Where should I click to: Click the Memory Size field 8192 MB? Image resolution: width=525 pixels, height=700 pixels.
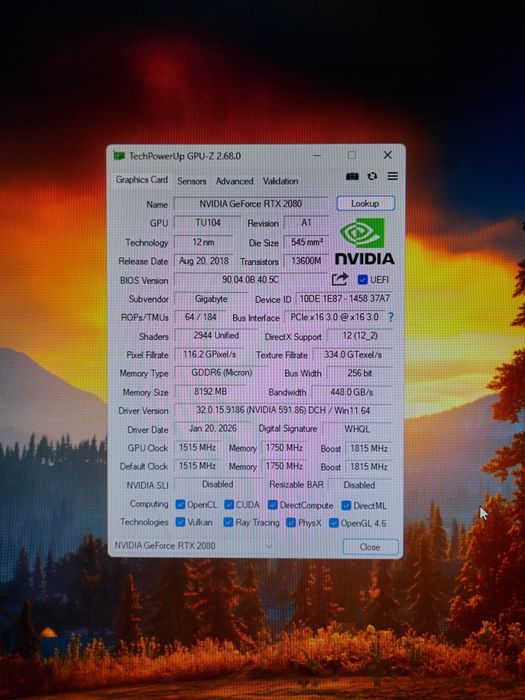[210, 392]
